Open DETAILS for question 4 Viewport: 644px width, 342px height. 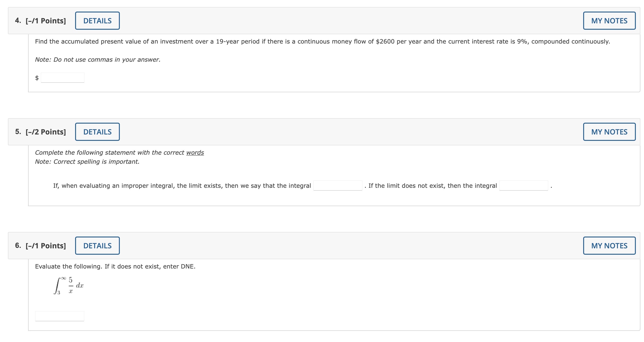tap(97, 20)
